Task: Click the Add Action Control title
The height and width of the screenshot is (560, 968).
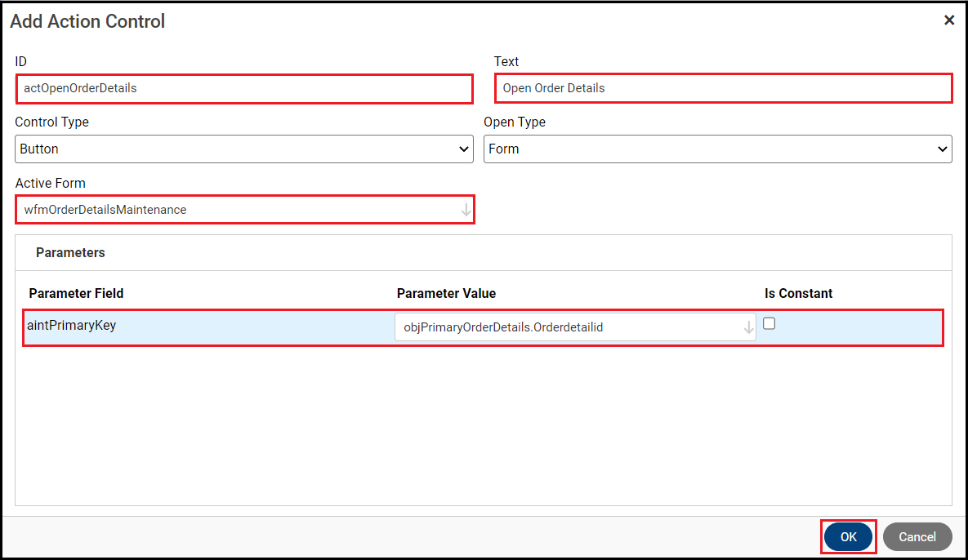Action: [87, 21]
